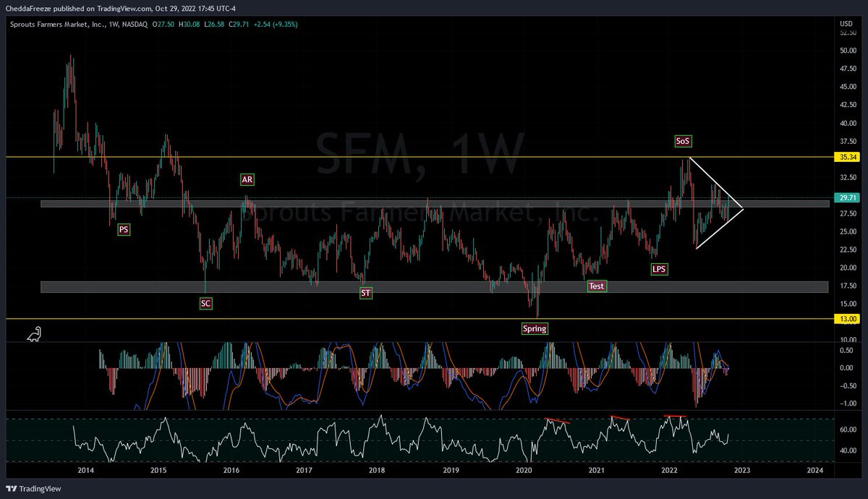Click the 20.00 price axis label

849,268
